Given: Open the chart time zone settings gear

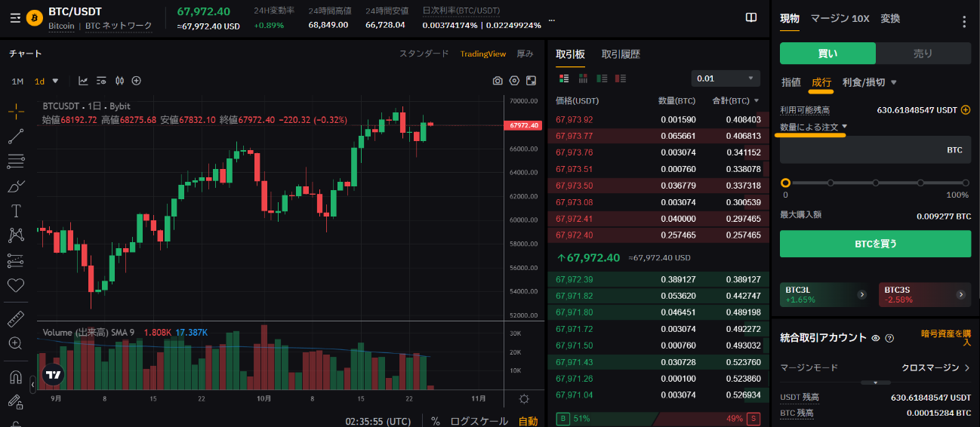Looking at the screenshot, I should 524,399.
